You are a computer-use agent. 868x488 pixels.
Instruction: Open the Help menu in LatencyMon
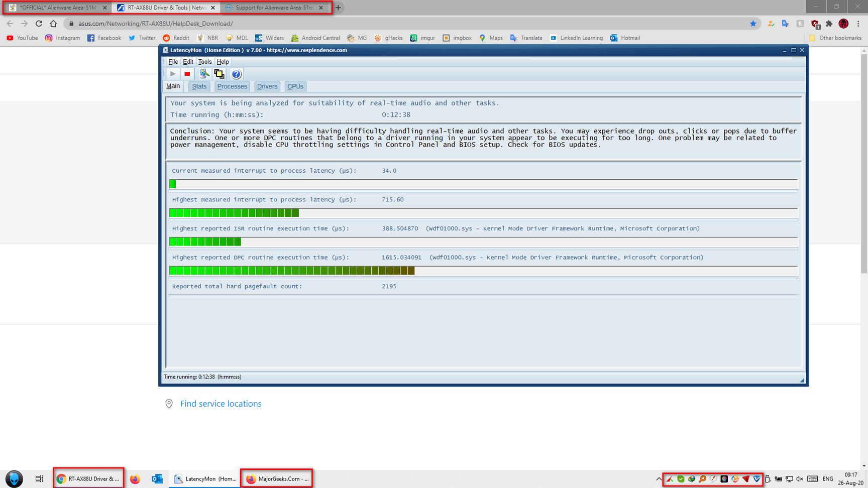223,62
